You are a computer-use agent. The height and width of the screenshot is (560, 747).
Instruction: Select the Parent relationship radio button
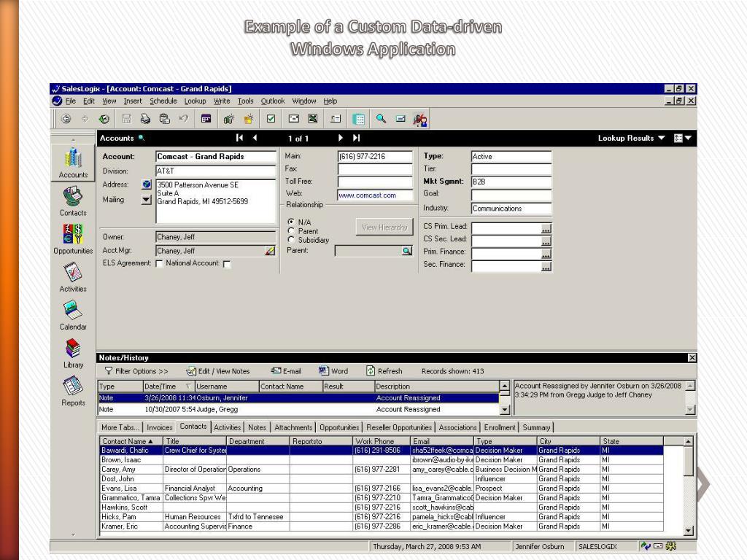coord(291,231)
